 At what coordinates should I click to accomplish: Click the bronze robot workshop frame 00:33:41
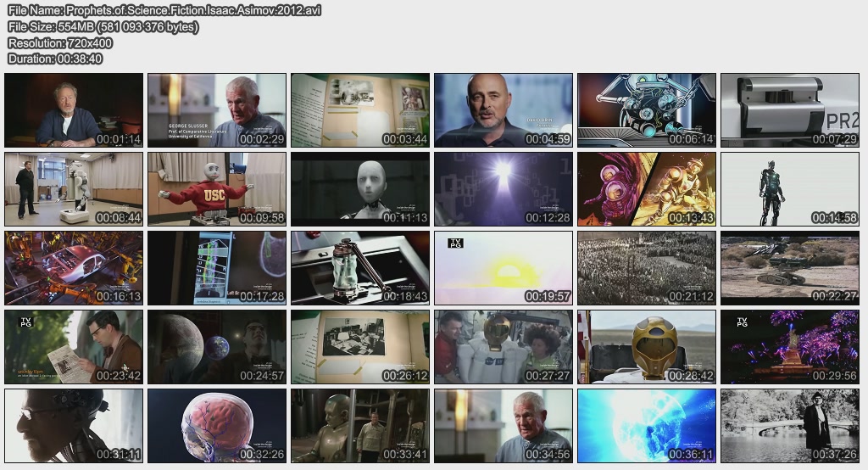click(360, 426)
